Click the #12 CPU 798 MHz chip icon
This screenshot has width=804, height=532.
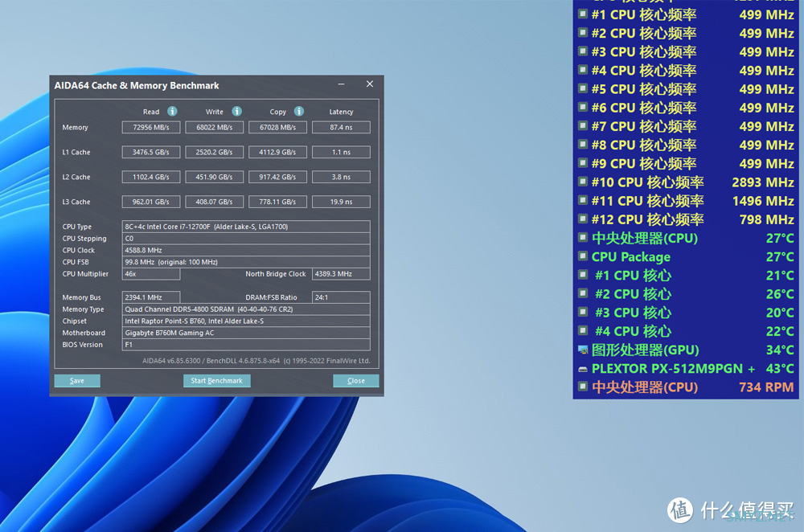click(582, 219)
